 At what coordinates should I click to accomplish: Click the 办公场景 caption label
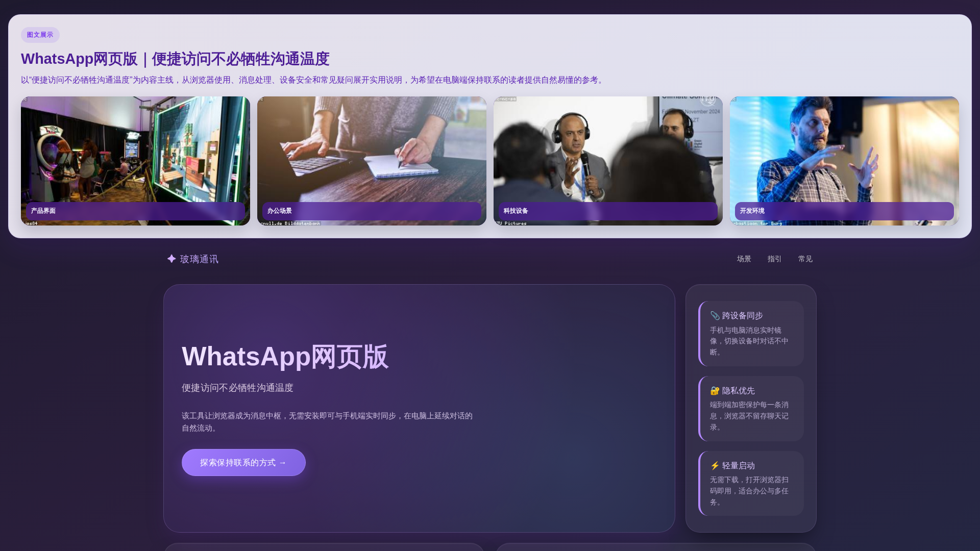pyautogui.click(x=372, y=211)
